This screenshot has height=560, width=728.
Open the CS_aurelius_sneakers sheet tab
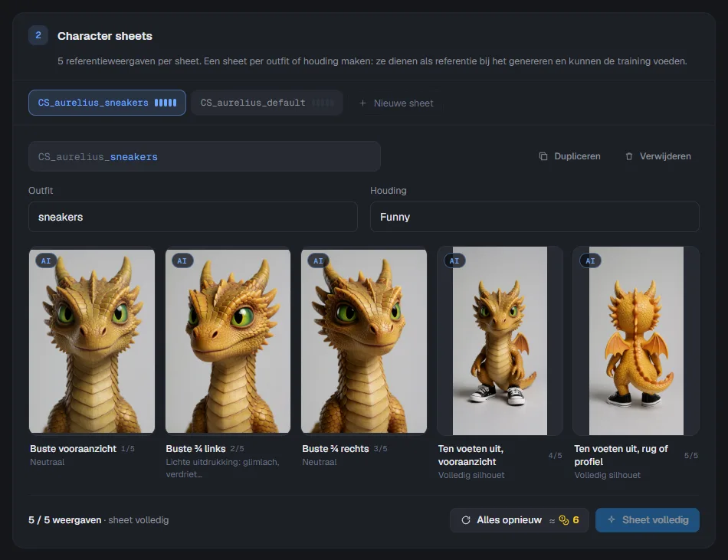coord(107,103)
